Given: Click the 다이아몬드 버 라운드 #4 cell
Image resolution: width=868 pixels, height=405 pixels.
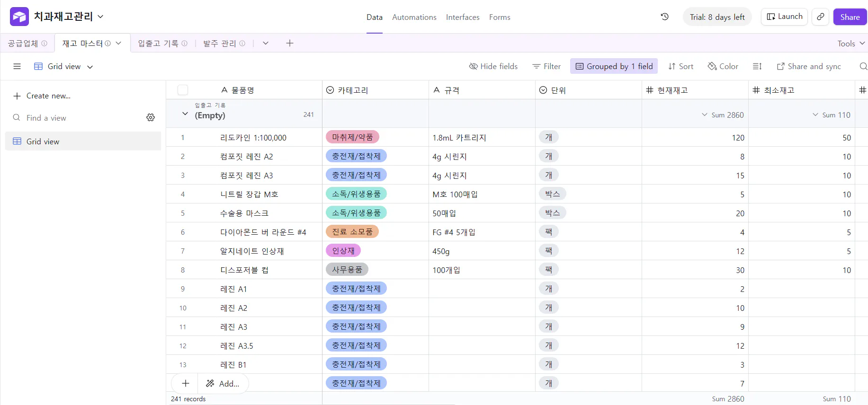Looking at the screenshot, I should (x=263, y=232).
